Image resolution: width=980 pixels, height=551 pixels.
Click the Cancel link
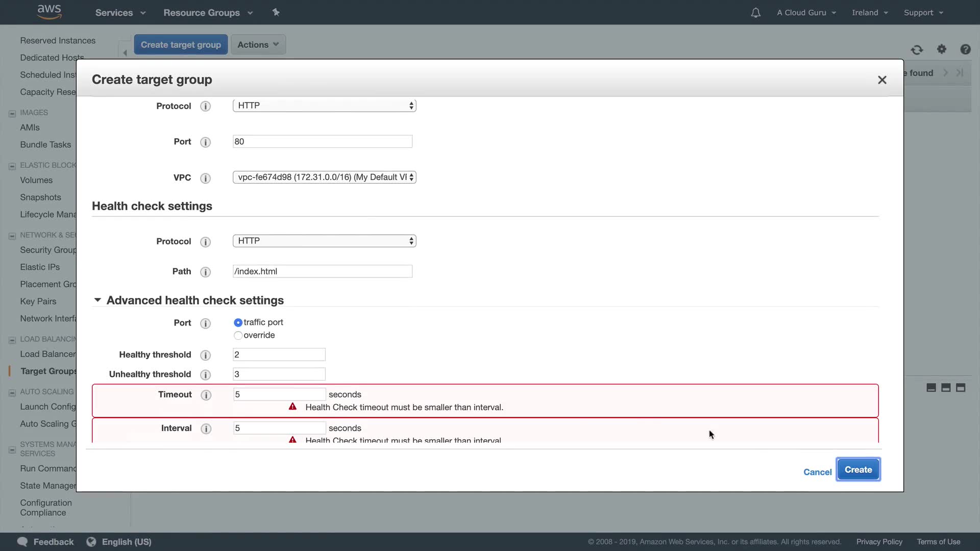tap(817, 472)
